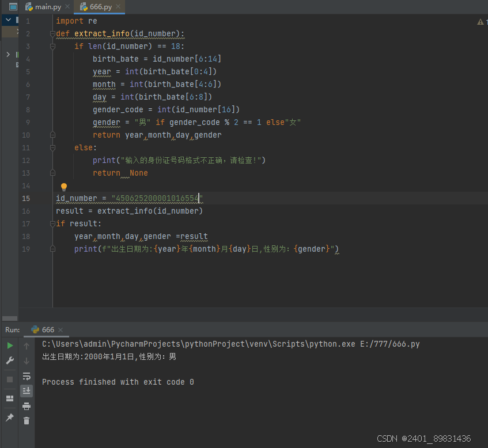
Task: Toggle scroll to end of console
Action: click(x=27, y=391)
